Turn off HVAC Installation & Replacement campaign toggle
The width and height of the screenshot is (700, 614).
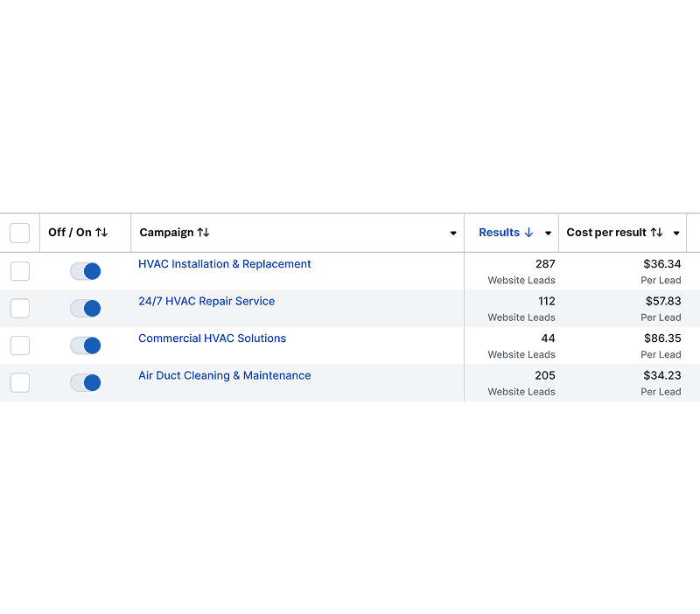[85, 271]
